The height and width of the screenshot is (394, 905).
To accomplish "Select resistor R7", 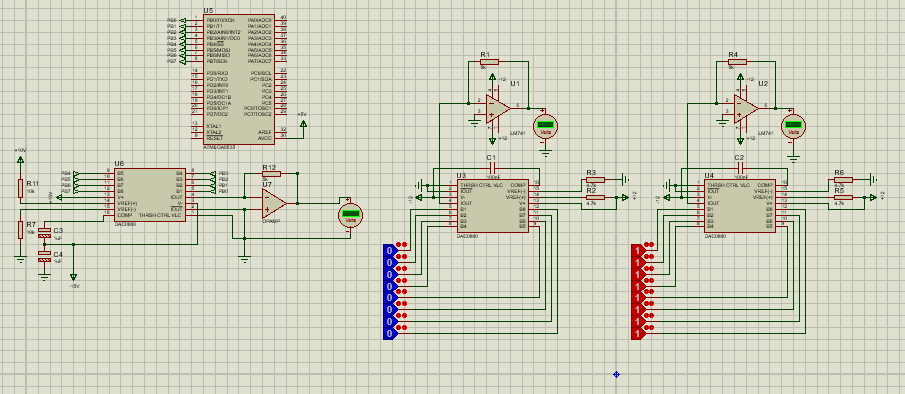I will [x=20, y=229].
